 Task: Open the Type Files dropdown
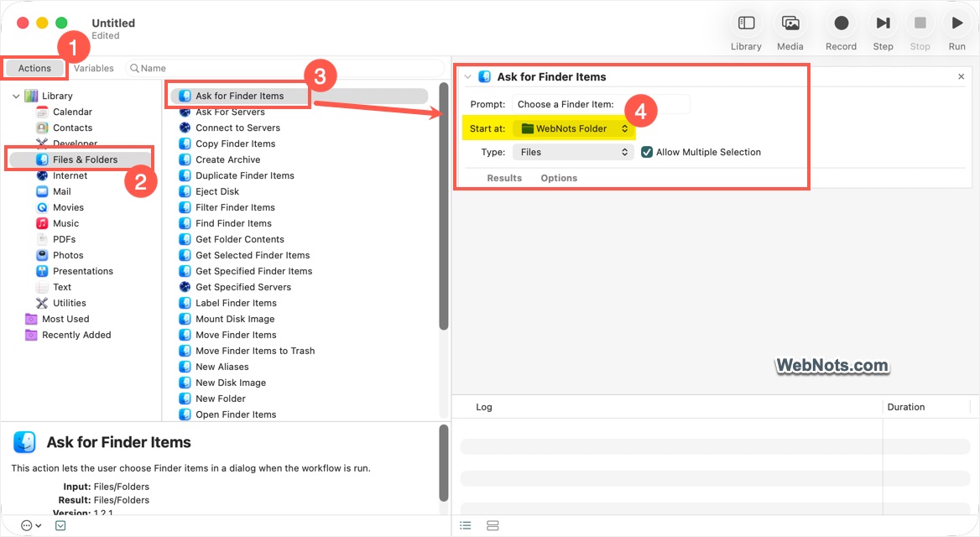click(572, 152)
